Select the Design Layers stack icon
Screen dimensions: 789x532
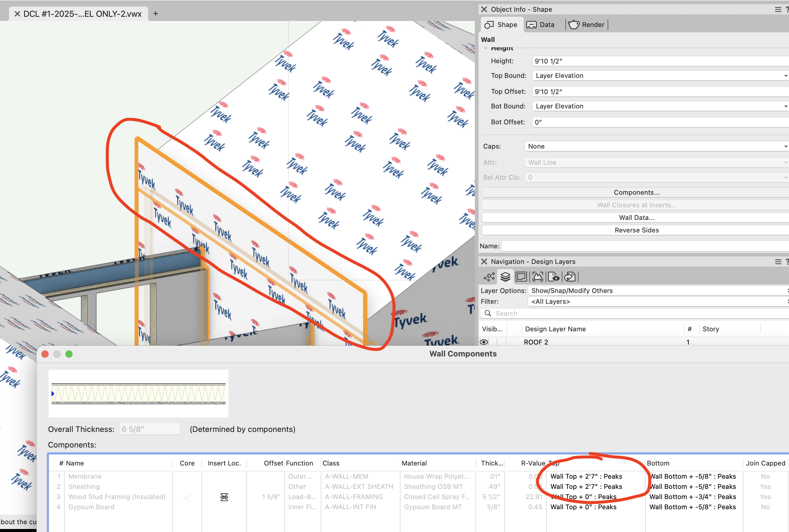tap(505, 277)
